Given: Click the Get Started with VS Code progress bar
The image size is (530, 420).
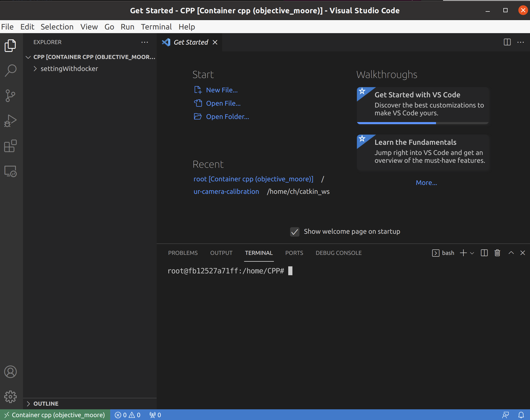Looking at the screenshot, I should [x=422, y=123].
